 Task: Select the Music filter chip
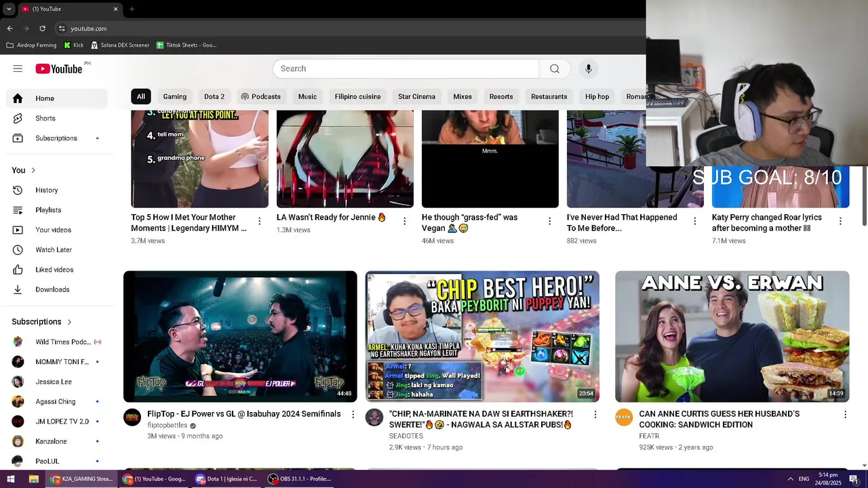[x=307, y=96]
